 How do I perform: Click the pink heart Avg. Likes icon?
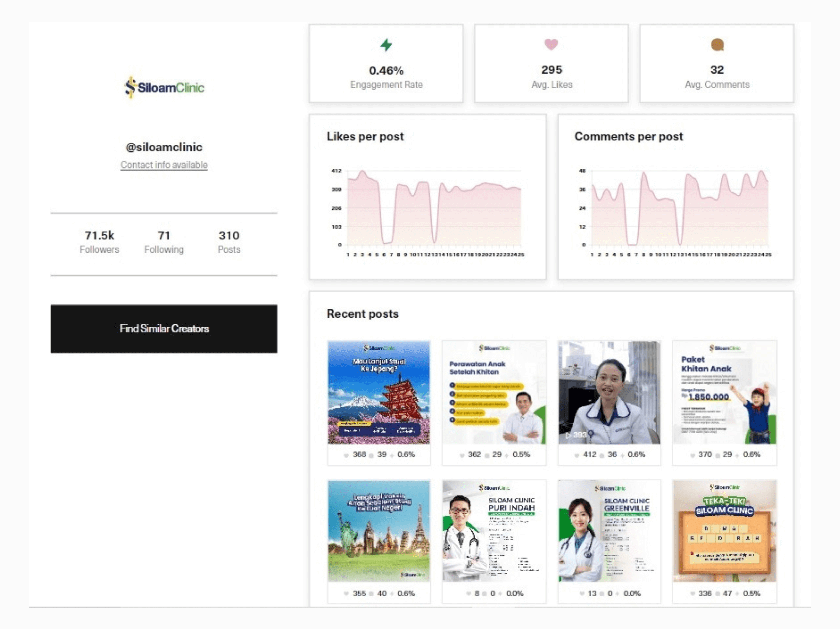pos(552,44)
